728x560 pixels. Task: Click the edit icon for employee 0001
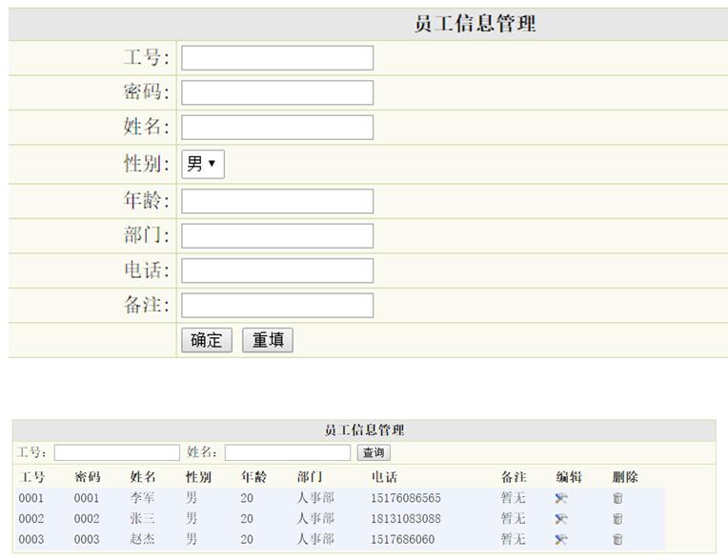click(561, 498)
